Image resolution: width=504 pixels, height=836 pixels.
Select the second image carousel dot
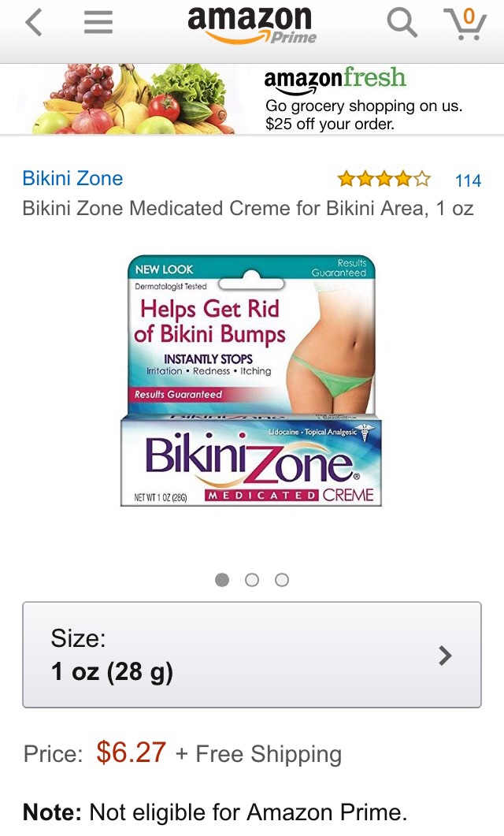252,580
